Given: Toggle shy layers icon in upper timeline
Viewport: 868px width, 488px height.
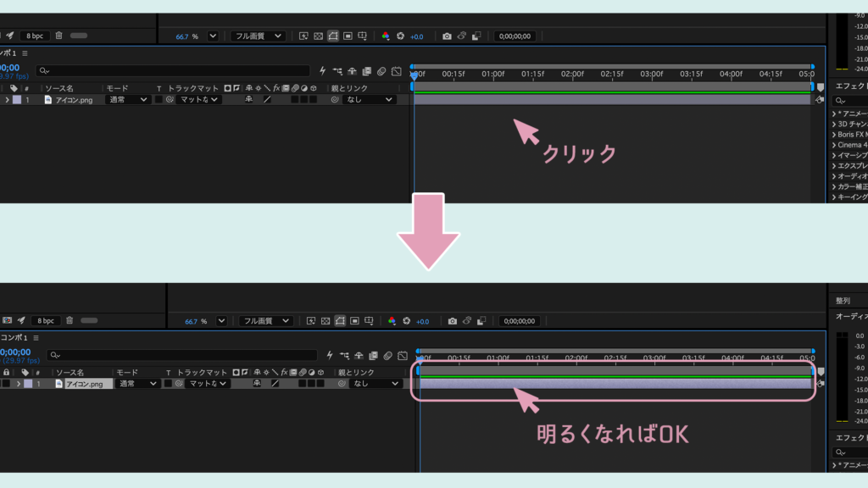Looking at the screenshot, I should (352, 71).
